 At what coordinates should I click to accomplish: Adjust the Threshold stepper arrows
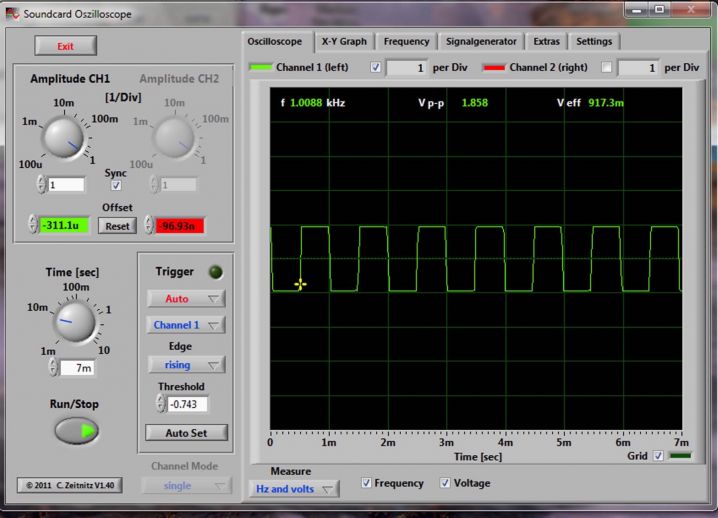click(161, 403)
